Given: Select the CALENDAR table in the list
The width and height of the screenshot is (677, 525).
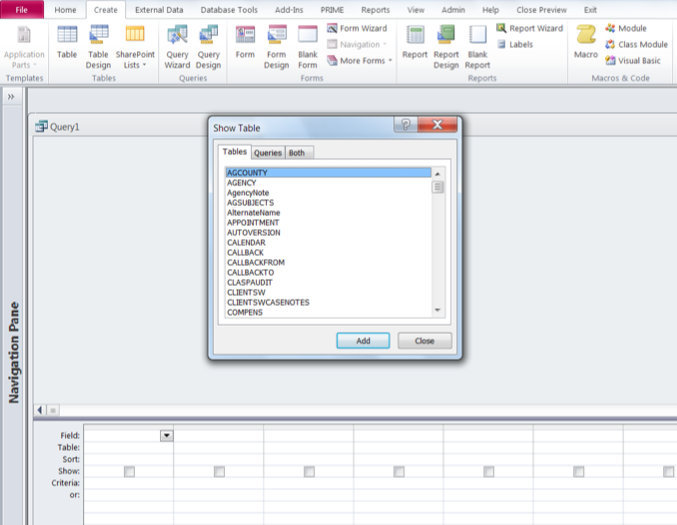Looking at the screenshot, I should pyautogui.click(x=246, y=242).
